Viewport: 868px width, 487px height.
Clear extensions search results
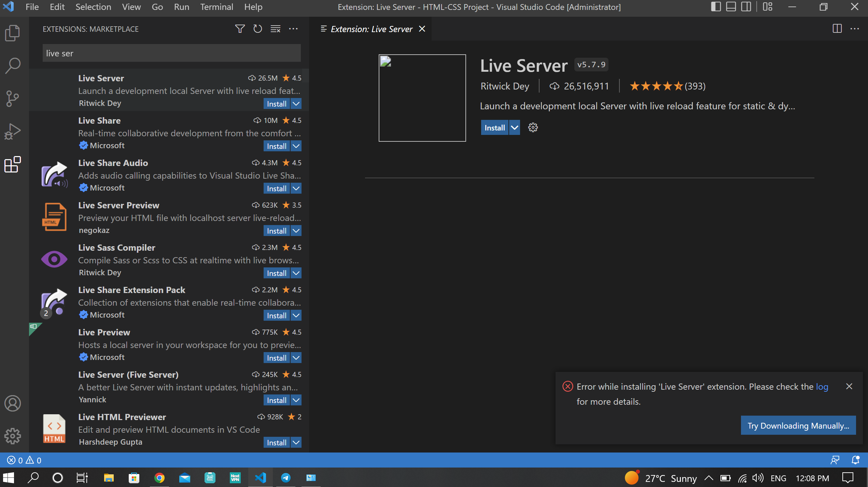click(276, 29)
